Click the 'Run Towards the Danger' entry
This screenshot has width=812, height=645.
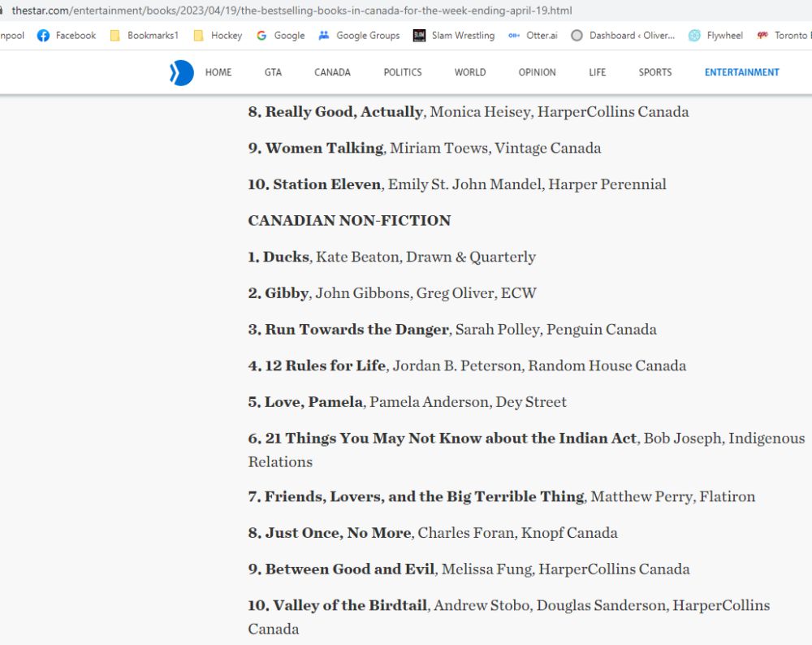pyautogui.click(x=452, y=330)
